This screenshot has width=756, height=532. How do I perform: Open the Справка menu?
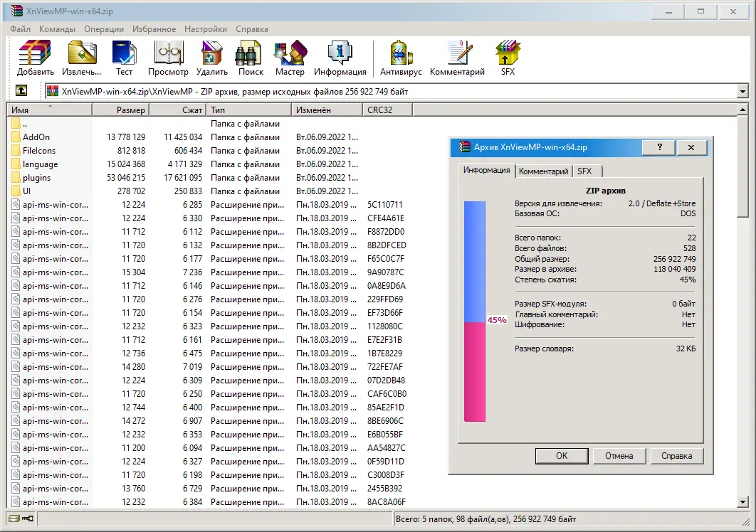(x=252, y=29)
